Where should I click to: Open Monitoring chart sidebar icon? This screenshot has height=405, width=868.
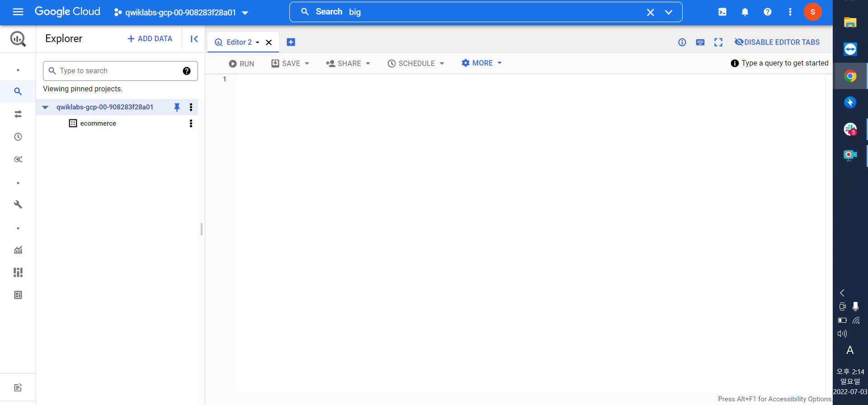(x=18, y=250)
